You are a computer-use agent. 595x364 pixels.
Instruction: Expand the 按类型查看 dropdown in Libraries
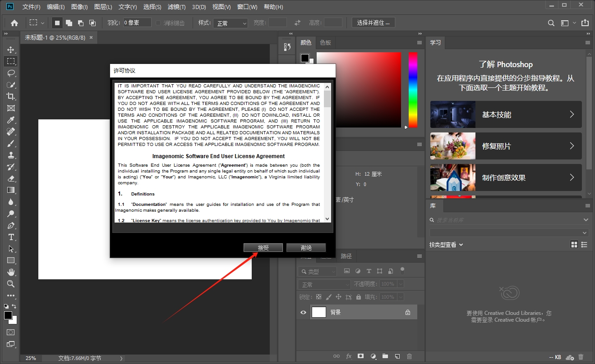[446, 245]
